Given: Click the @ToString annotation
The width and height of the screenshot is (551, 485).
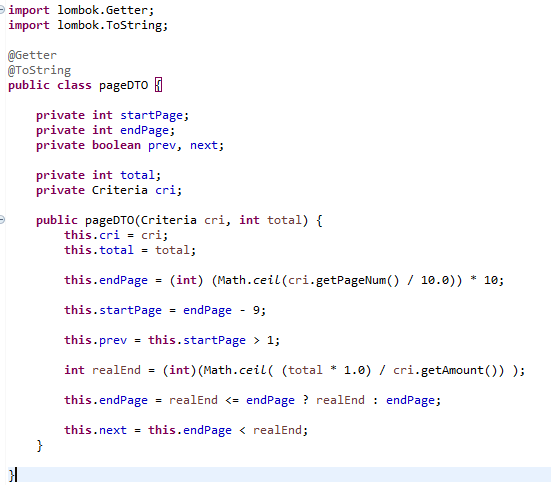Looking at the screenshot, I should (39, 70).
